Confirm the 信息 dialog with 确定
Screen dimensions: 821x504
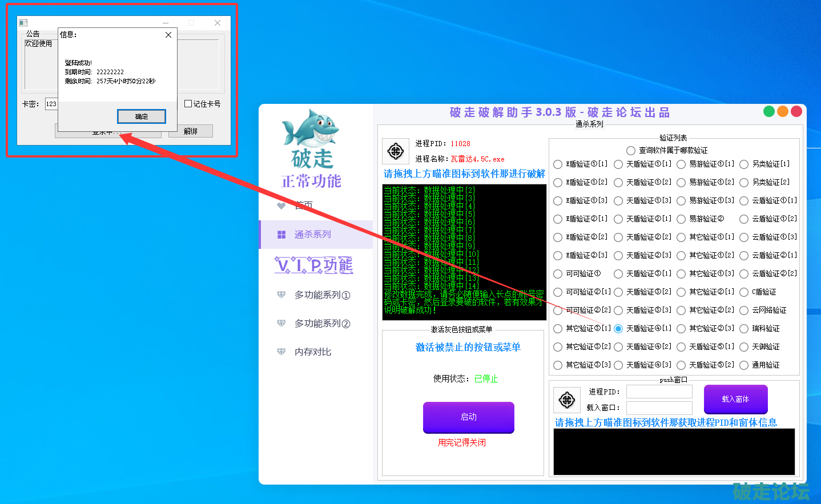pos(142,116)
